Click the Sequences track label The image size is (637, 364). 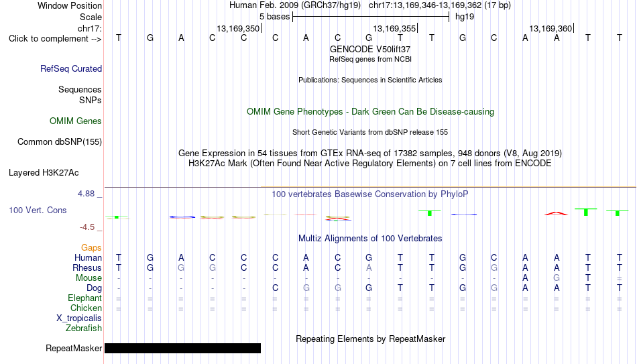(x=80, y=89)
